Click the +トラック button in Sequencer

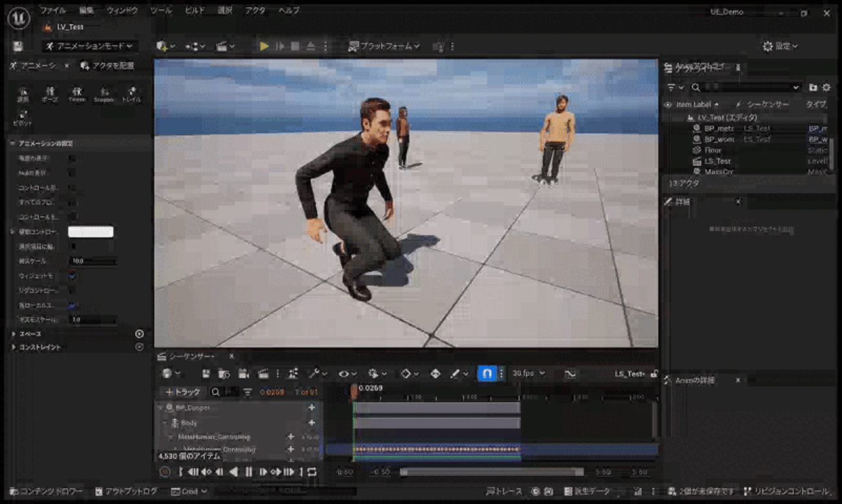point(182,392)
